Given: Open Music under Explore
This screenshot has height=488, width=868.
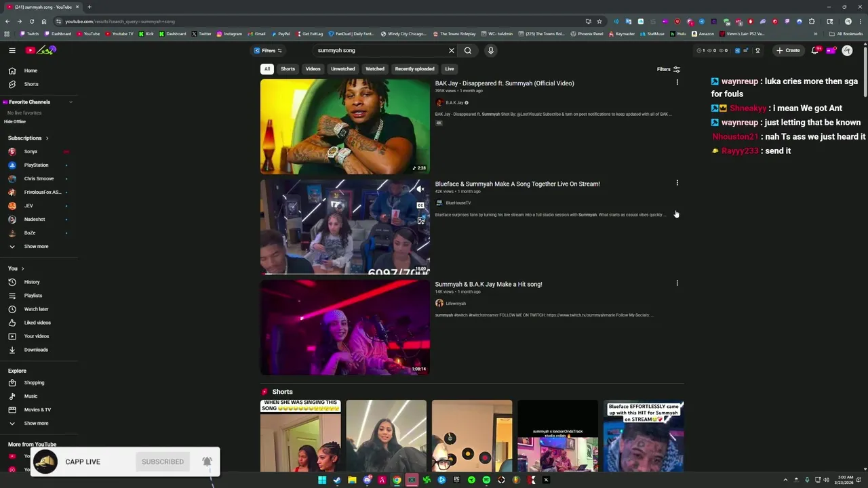Looking at the screenshot, I should pos(39,396).
